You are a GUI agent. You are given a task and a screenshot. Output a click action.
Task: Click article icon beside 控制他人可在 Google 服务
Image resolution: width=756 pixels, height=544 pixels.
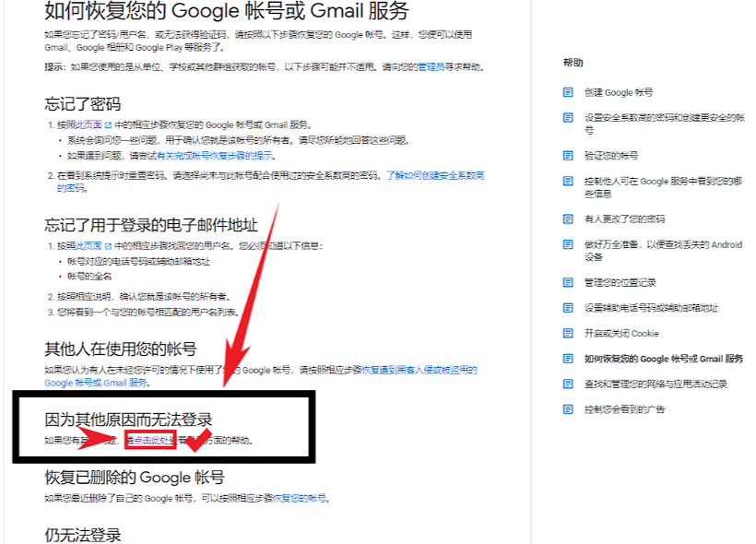click(568, 181)
